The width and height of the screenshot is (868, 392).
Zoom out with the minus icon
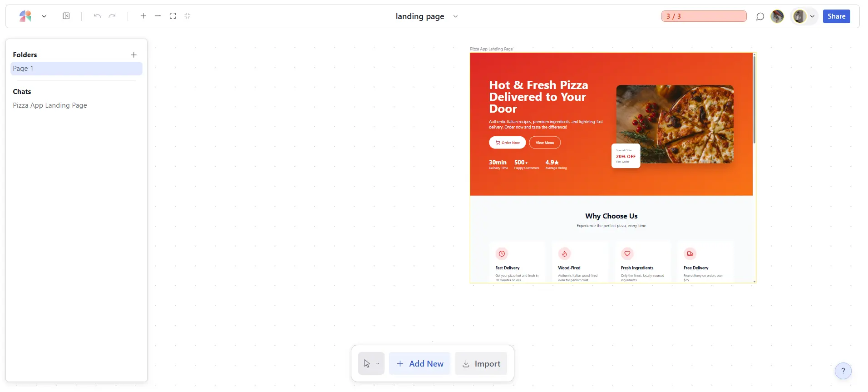point(158,16)
